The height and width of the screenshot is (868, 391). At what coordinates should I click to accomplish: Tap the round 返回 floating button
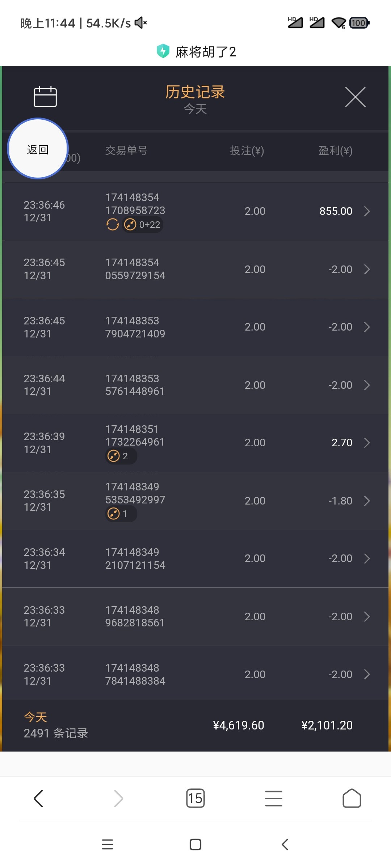[38, 149]
